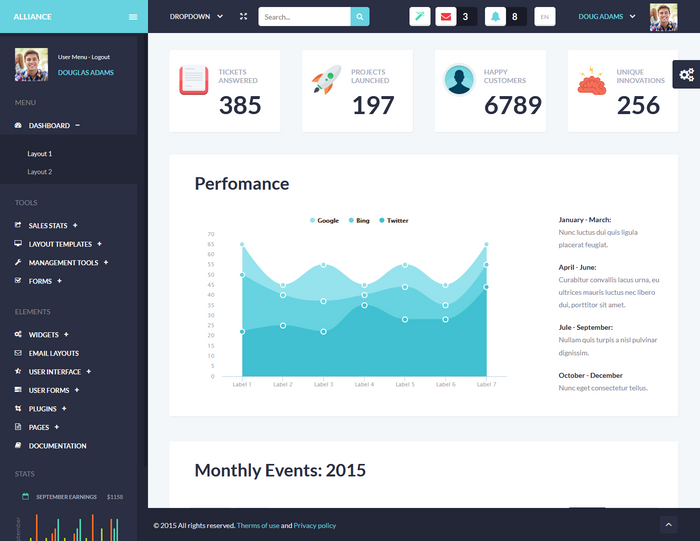
Task: Expand the Forms submenu plus sign
Action: tap(59, 281)
